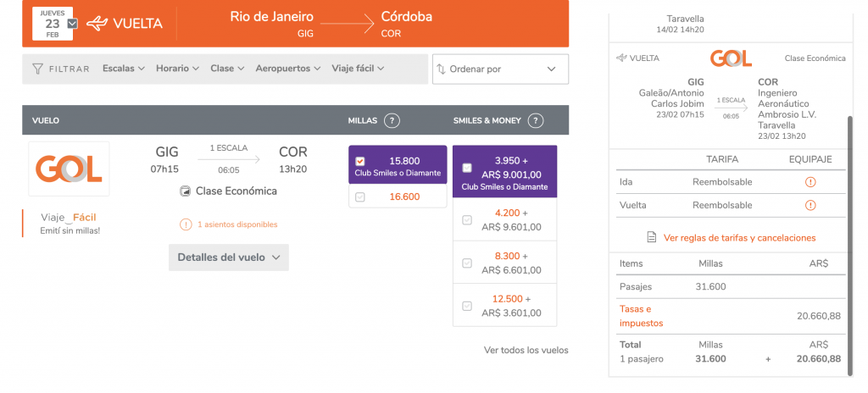Click the SMILES & MONEY header text
The height and width of the screenshot is (393, 868).
point(487,120)
